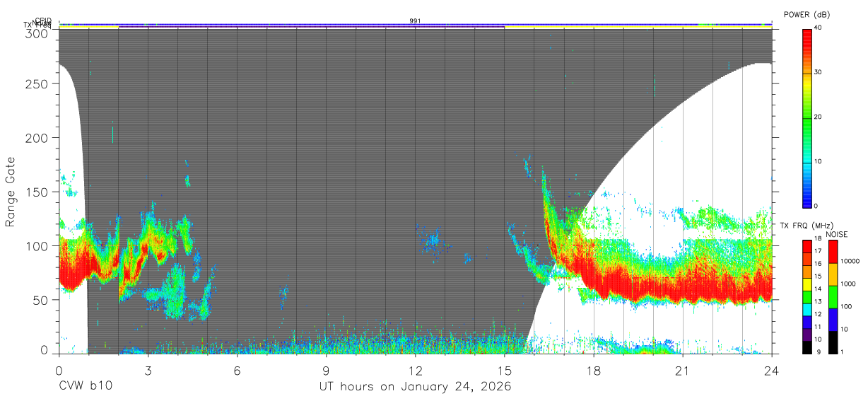This screenshot has width=868, height=401.
Task: Click the "200" range gate tick label
Action: 36,138
